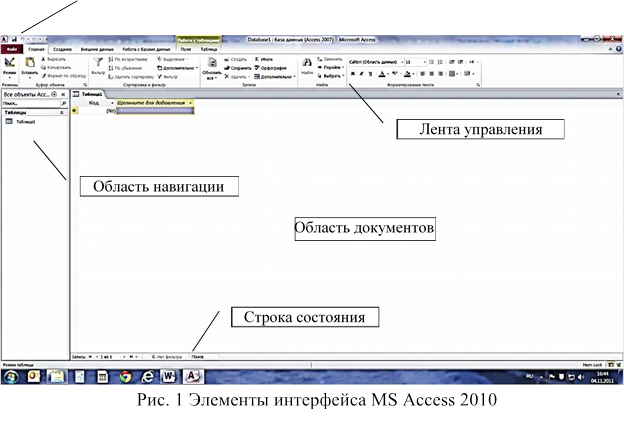This screenshot has width=624, height=436.
Task: Switch to the Создание ribbon tab
Action: 62,47
